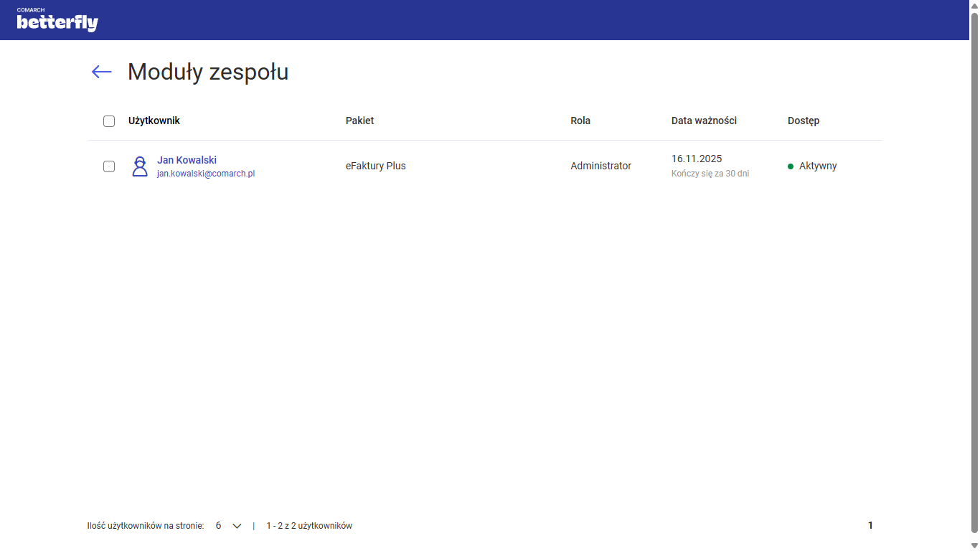The height and width of the screenshot is (551, 980).
Task: Click the scrollbar up arrow
Action: [x=974, y=6]
